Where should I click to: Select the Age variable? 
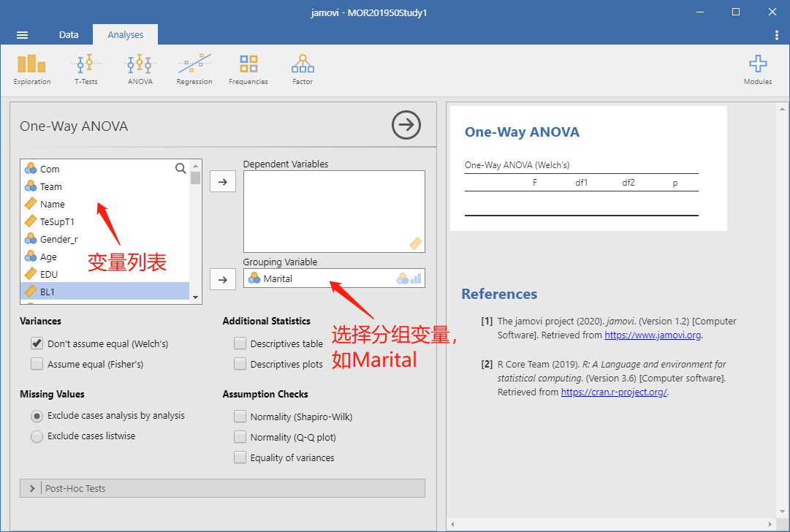point(105,257)
